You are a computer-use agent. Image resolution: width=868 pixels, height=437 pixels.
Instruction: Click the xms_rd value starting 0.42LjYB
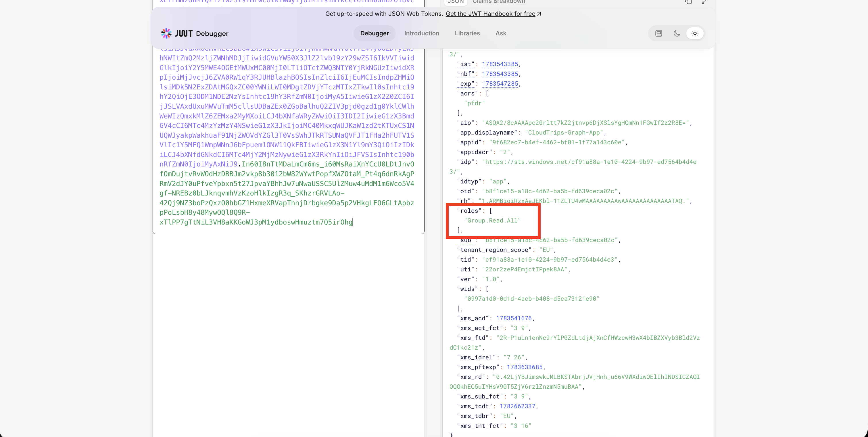click(x=596, y=377)
